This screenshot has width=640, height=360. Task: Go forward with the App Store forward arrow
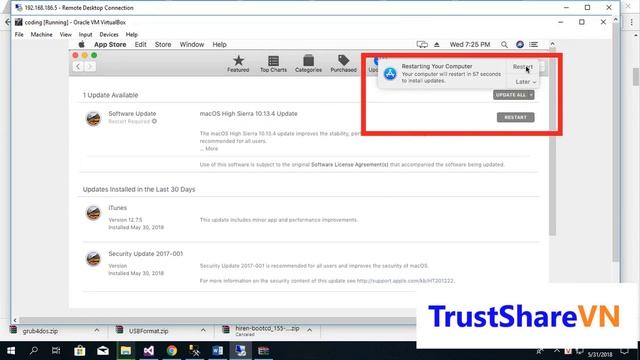[90, 67]
